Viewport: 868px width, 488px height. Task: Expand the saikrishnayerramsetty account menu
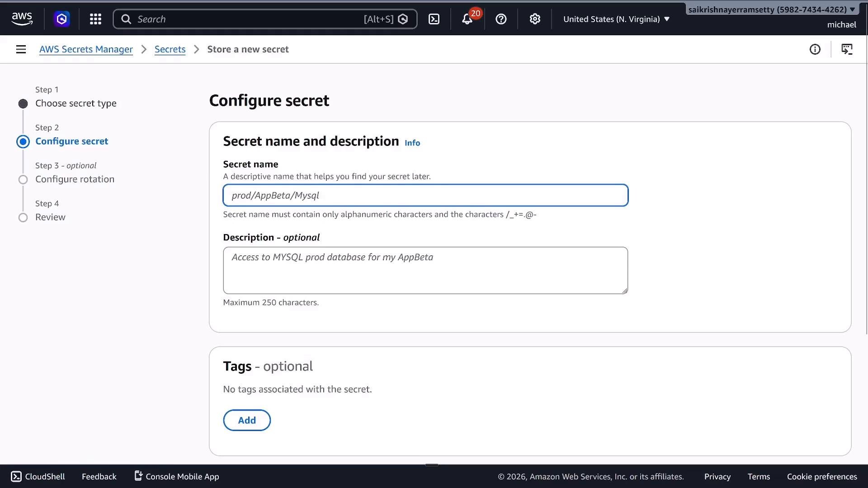click(771, 9)
